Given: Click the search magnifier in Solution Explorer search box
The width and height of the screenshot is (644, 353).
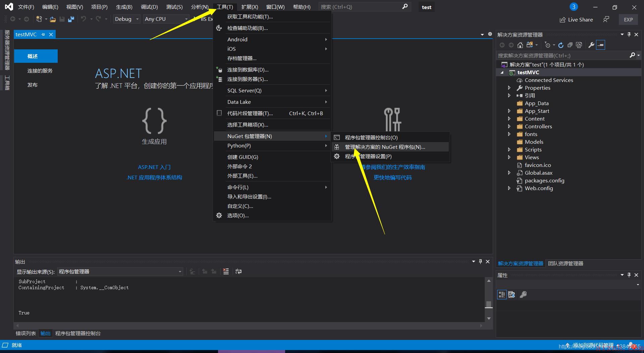Looking at the screenshot, I should pos(632,55).
